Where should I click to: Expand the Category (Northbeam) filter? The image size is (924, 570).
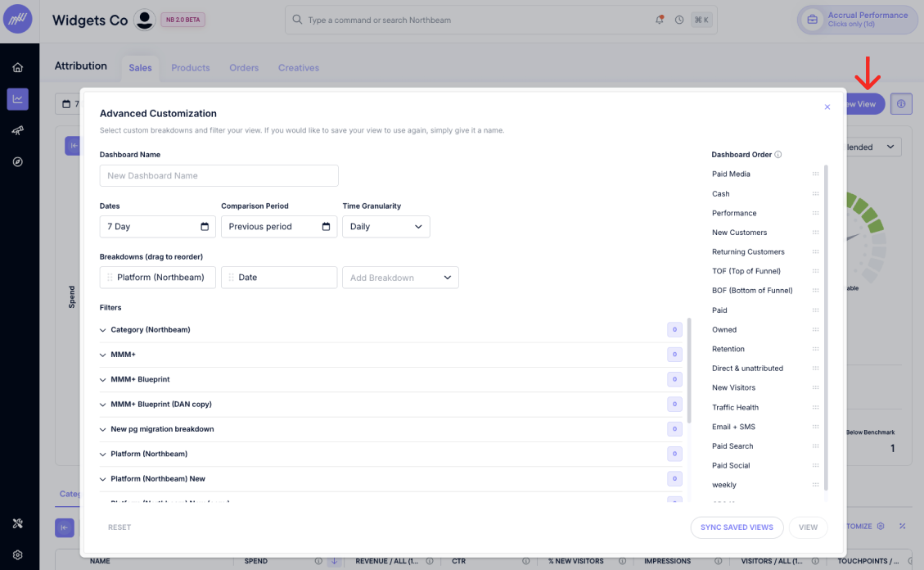click(x=102, y=330)
